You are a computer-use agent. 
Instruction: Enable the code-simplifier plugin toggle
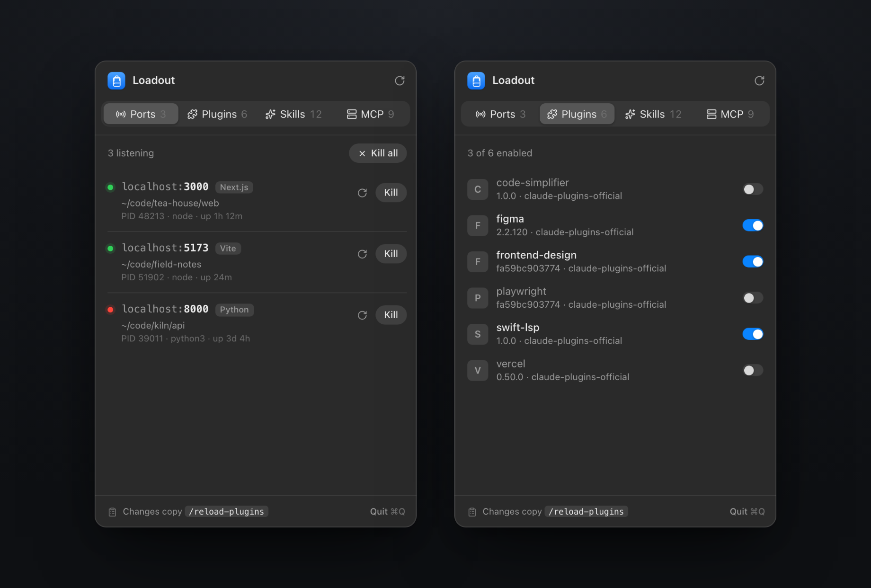click(753, 189)
